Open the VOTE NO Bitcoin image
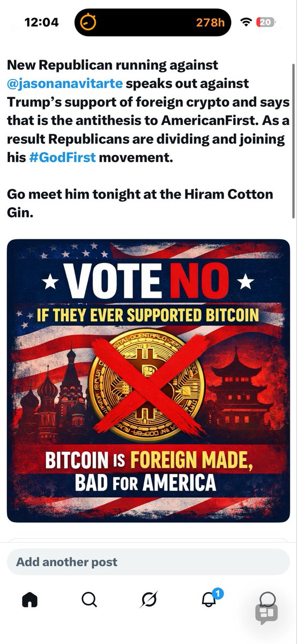This screenshot has width=297, height=644. tap(148, 380)
